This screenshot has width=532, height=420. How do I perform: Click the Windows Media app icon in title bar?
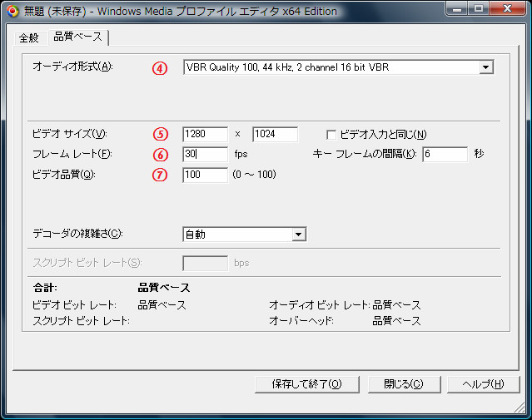(12, 11)
